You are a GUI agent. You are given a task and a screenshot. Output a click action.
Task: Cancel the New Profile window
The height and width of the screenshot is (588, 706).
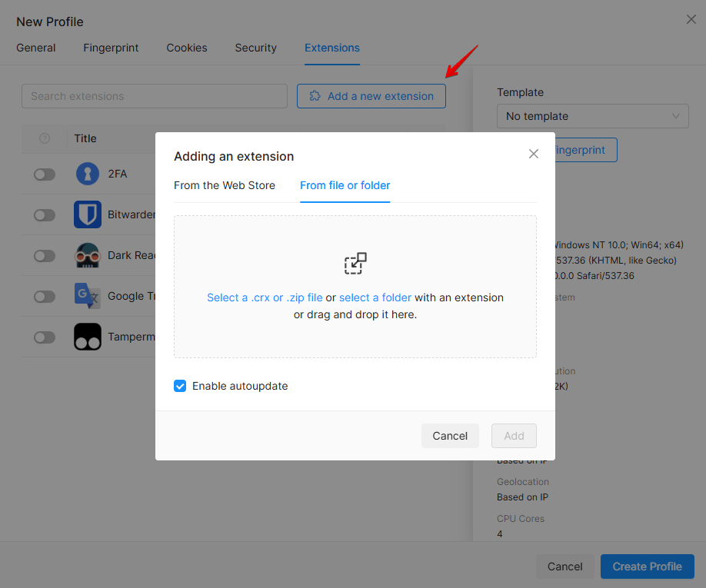pos(564,566)
